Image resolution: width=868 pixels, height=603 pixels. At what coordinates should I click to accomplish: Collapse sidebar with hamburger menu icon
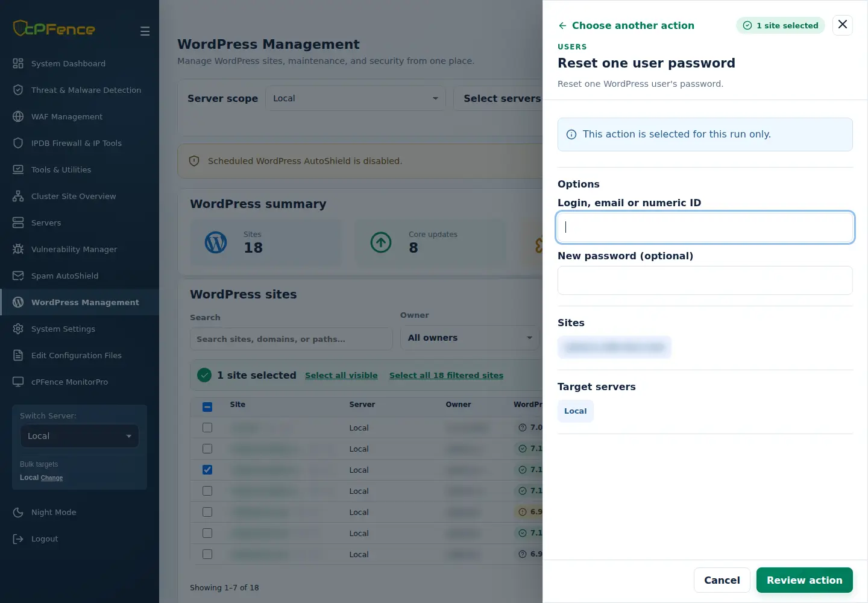[x=145, y=31]
